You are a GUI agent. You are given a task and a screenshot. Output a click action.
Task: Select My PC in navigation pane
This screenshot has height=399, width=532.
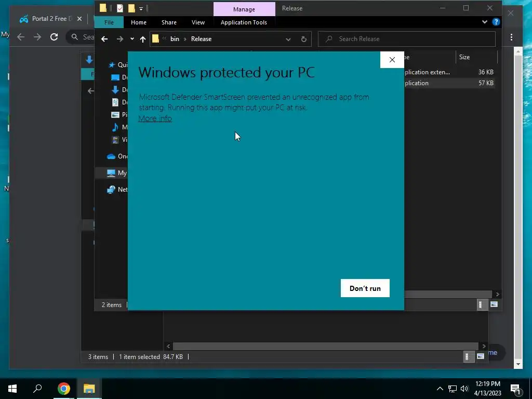[117, 173]
